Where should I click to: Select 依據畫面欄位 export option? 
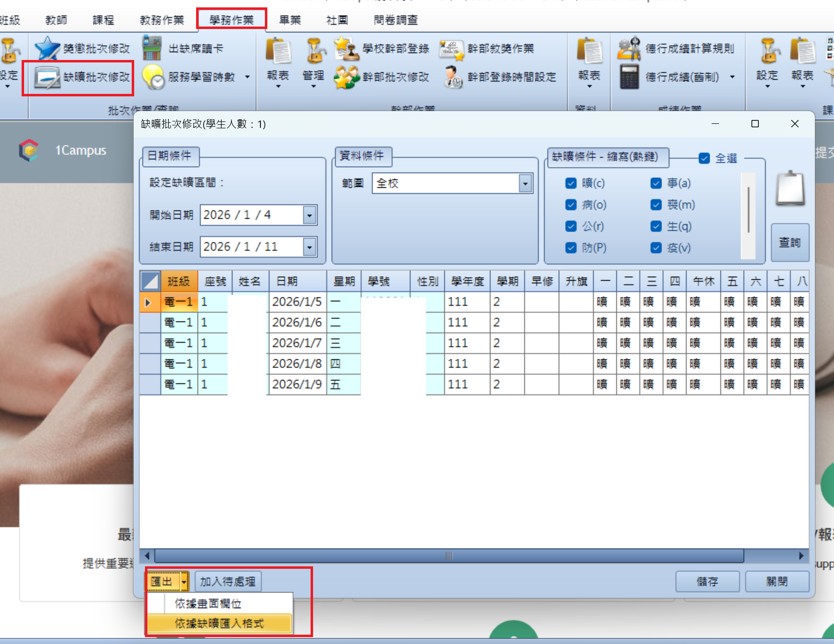click(x=220, y=603)
